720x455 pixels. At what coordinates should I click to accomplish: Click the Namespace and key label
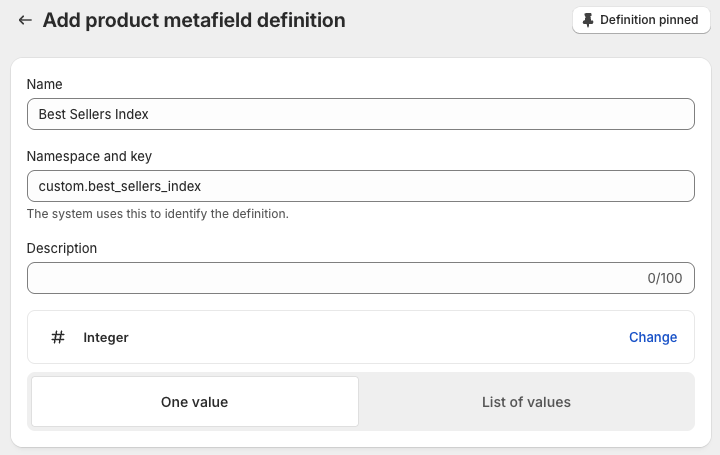[89, 157]
